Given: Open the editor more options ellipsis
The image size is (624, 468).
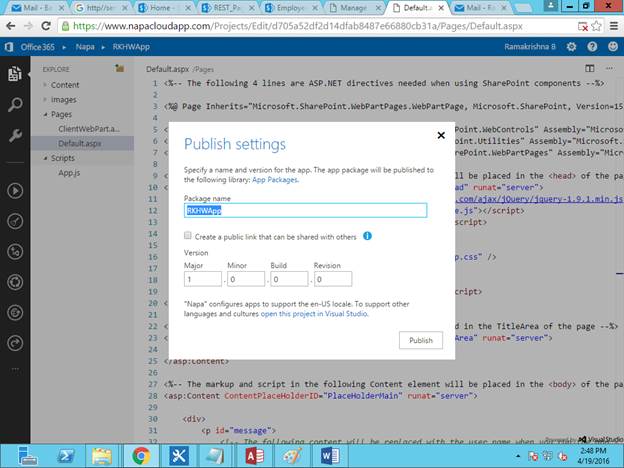Looking at the screenshot, I should [609, 68].
